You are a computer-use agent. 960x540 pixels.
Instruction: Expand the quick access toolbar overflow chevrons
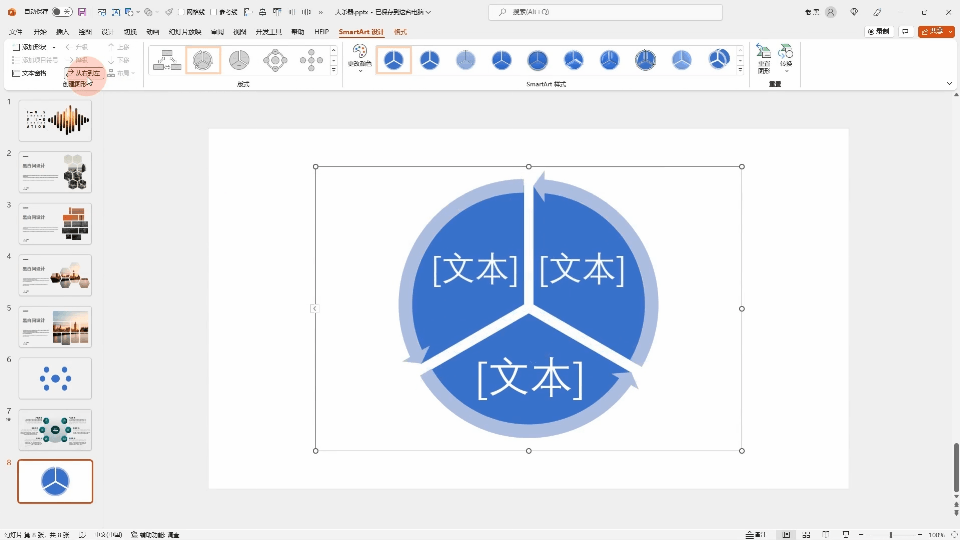(x=320, y=12)
